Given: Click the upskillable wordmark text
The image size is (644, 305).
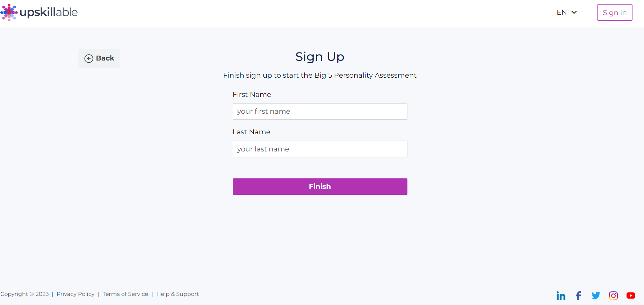Looking at the screenshot, I should (49, 13).
